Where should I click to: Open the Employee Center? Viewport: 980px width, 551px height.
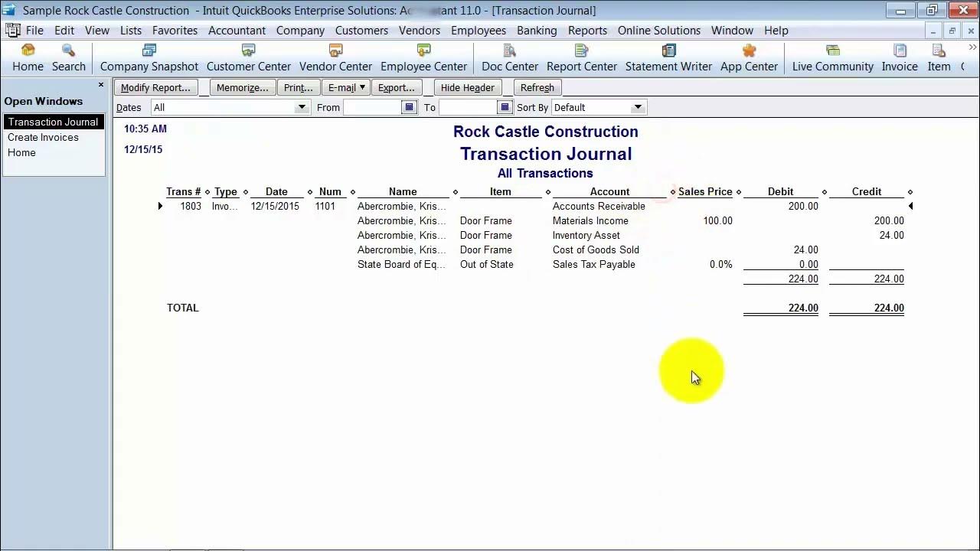(423, 58)
